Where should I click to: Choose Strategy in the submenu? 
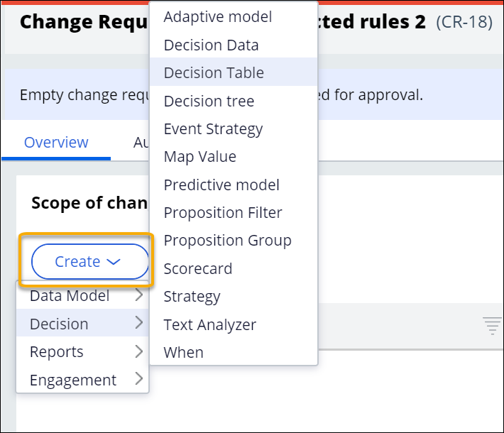pyautogui.click(x=192, y=296)
